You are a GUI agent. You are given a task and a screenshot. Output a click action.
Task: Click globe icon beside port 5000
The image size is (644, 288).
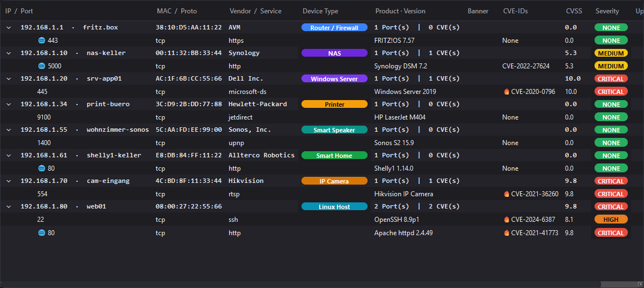[x=42, y=66]
